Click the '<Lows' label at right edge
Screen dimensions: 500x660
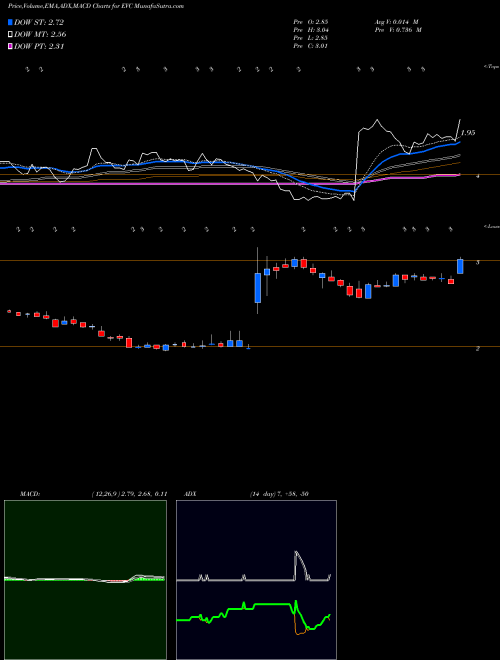[x=492, y=226]
